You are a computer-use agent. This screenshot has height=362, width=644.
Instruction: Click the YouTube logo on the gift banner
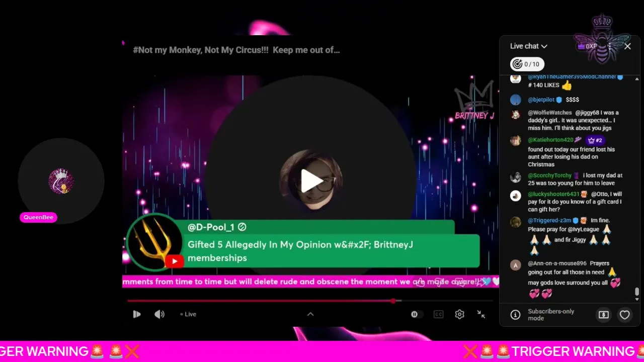tap(174, 260)
